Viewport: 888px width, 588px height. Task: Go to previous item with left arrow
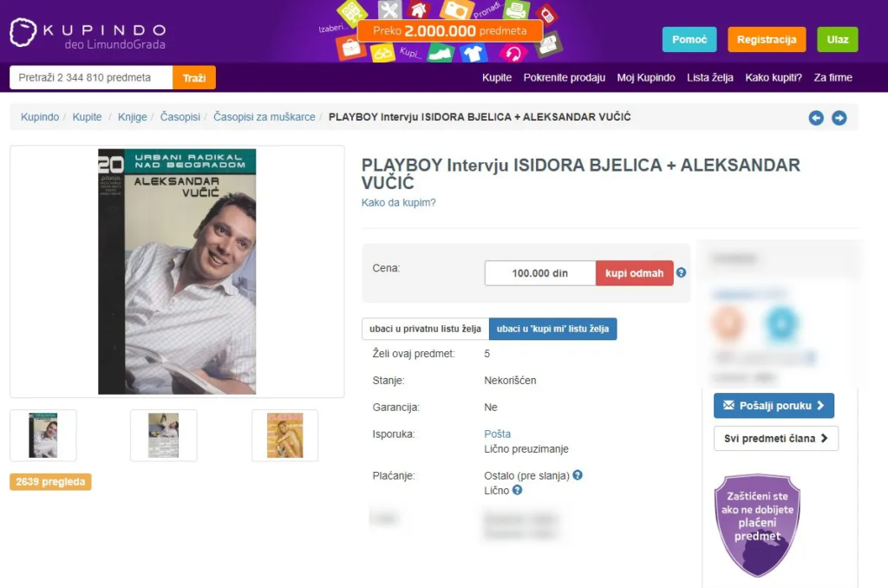816,118
